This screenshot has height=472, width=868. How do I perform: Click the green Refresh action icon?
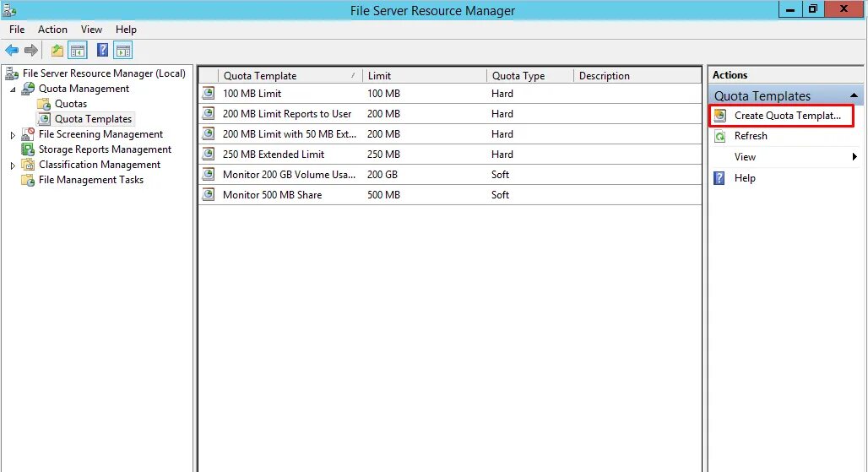pos(719,136)
